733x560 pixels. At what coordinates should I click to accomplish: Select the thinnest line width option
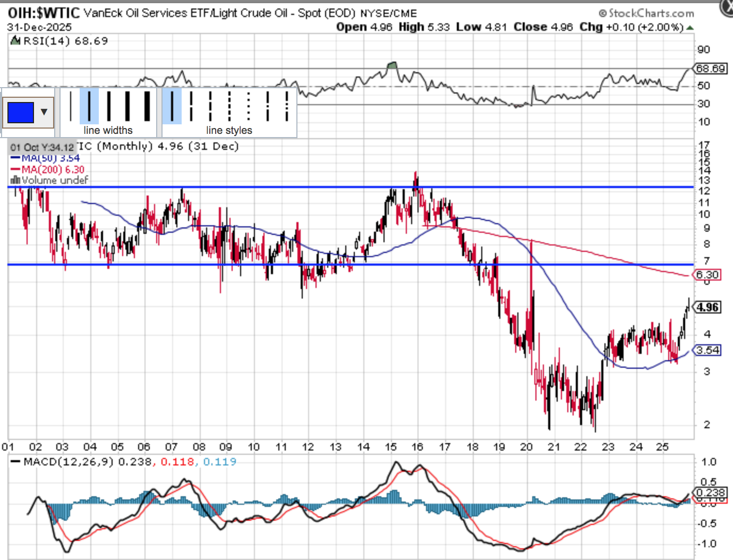coord(71,106)
